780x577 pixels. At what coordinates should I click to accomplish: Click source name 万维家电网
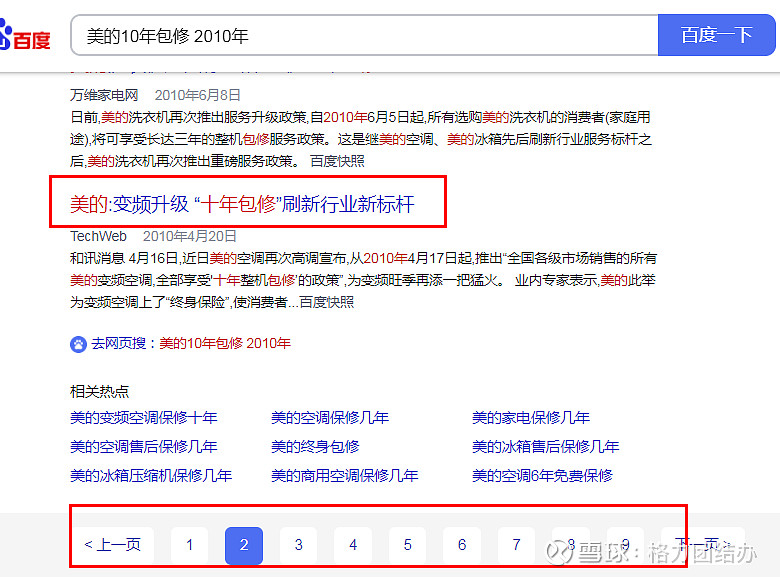(104, 95)
